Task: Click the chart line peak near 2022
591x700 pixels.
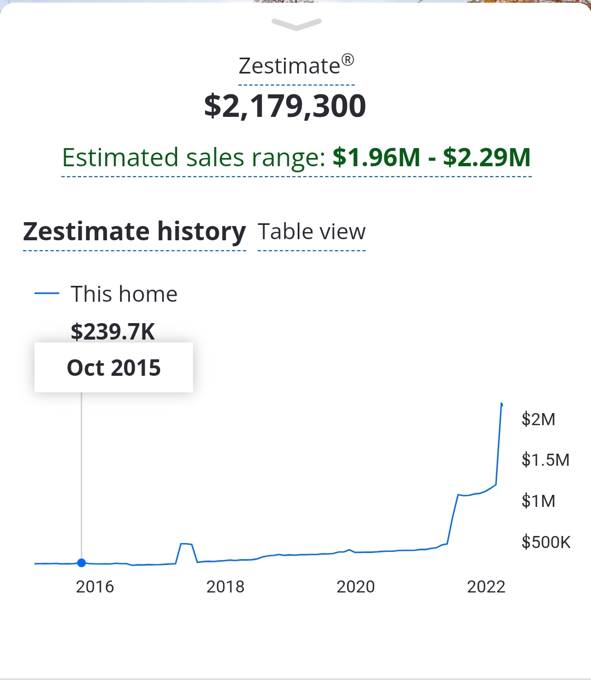Action: pos(502,404)
